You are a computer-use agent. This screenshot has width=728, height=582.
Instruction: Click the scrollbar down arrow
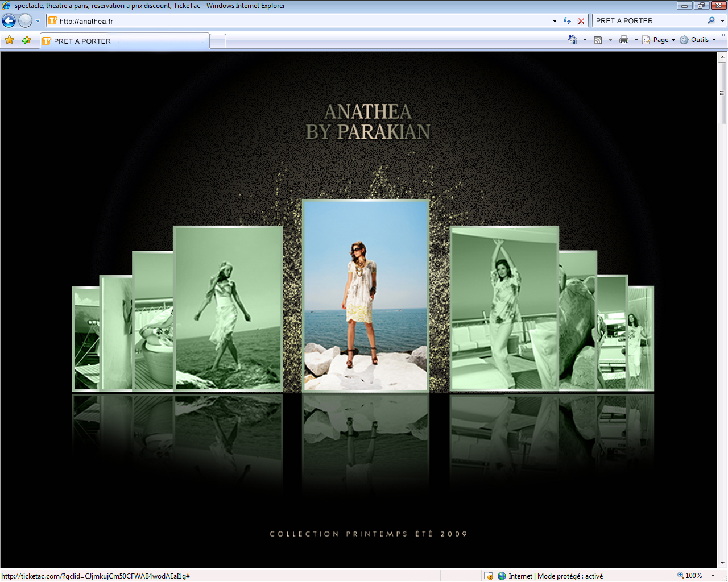pyautogui.click(x=722, y=563)
